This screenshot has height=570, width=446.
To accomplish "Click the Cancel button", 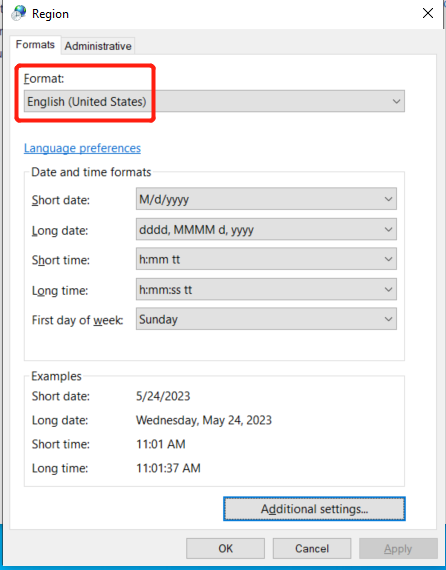I will 312,548.
